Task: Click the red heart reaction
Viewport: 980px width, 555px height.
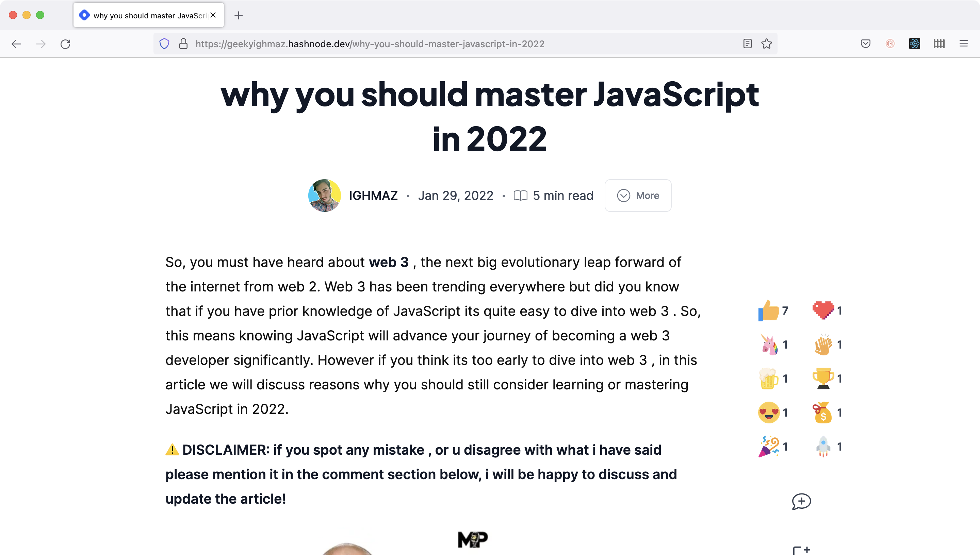Action: 823,310
